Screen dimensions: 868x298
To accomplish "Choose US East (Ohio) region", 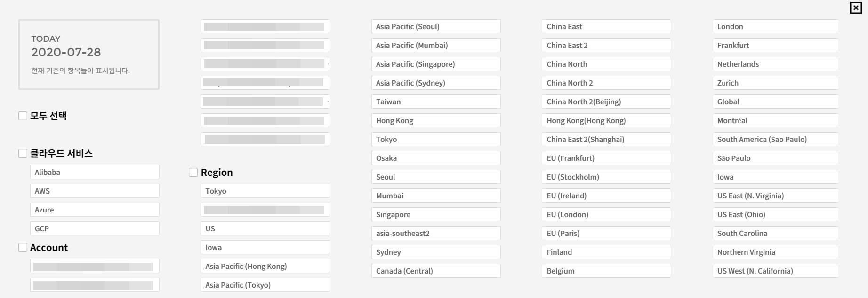I will point(775,214).
